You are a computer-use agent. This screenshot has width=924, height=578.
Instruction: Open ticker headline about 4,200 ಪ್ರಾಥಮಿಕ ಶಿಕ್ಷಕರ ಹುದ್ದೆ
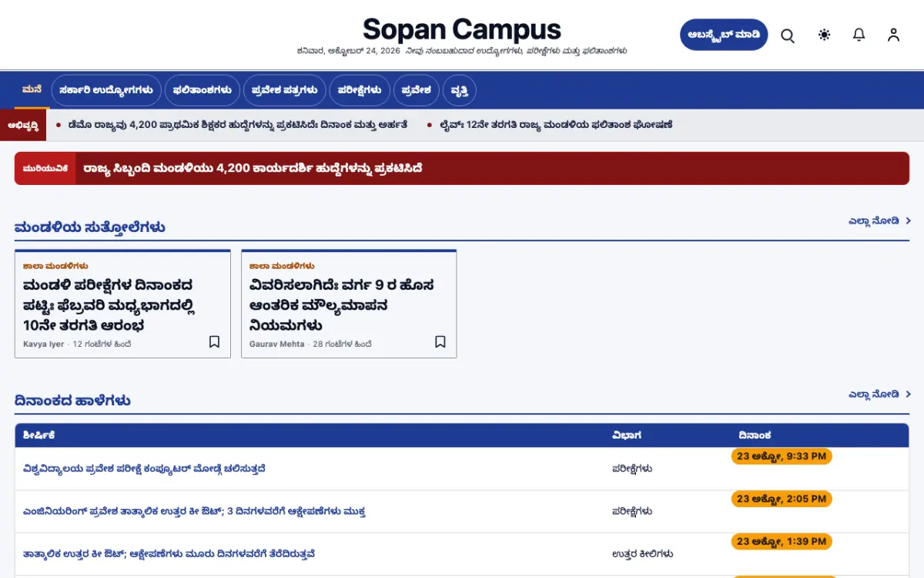pos(238,125)
